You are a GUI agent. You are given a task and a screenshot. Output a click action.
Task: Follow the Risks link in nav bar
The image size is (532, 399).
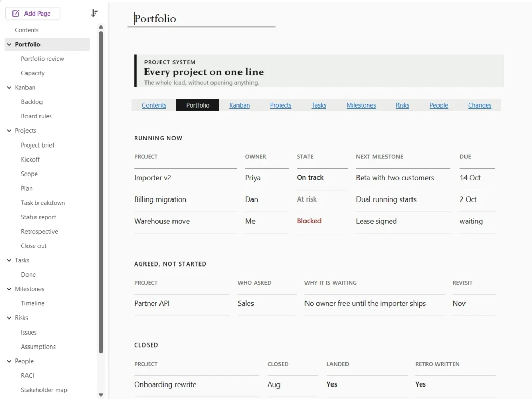click(403, 105)
